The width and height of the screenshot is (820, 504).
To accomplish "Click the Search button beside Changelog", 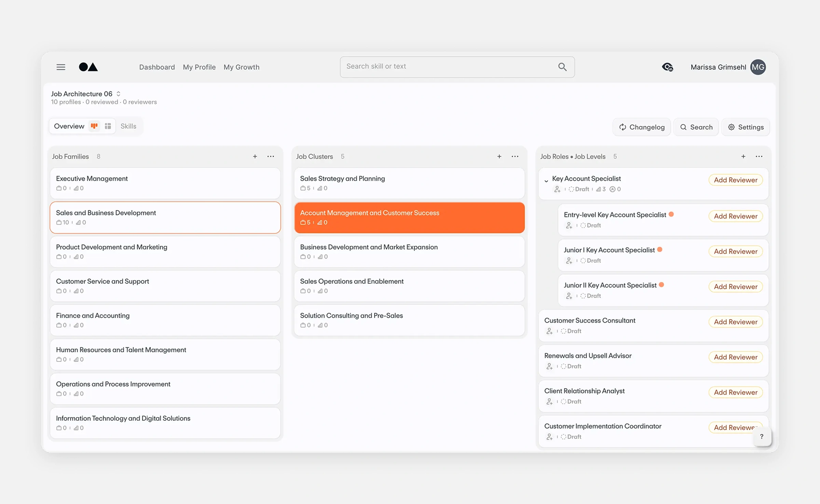I will coord(696,127).
